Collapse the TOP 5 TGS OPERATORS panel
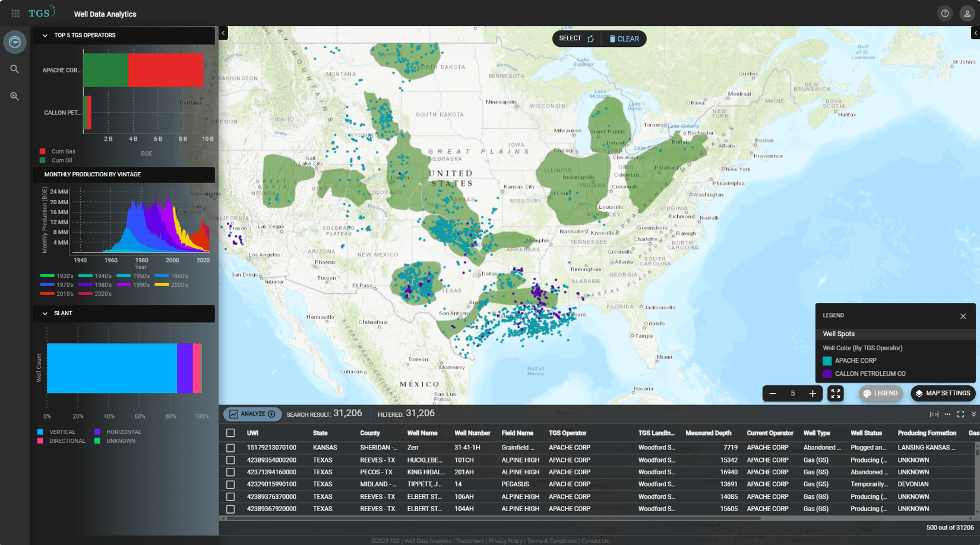This screenshot has height=545, width=980. coord(45,35)
